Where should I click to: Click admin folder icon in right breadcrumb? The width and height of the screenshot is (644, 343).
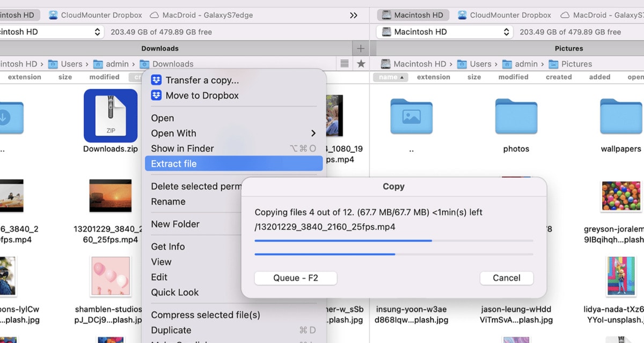point(507,64)
